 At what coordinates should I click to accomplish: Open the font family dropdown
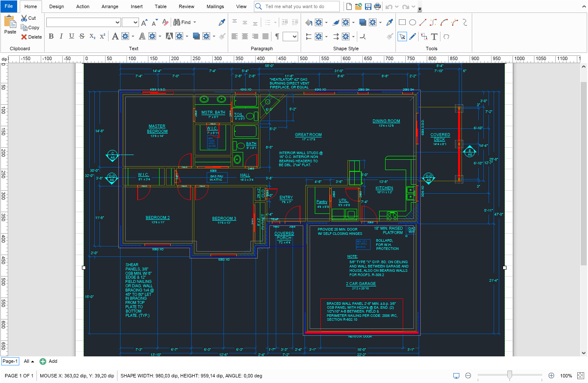click(118, 22)
